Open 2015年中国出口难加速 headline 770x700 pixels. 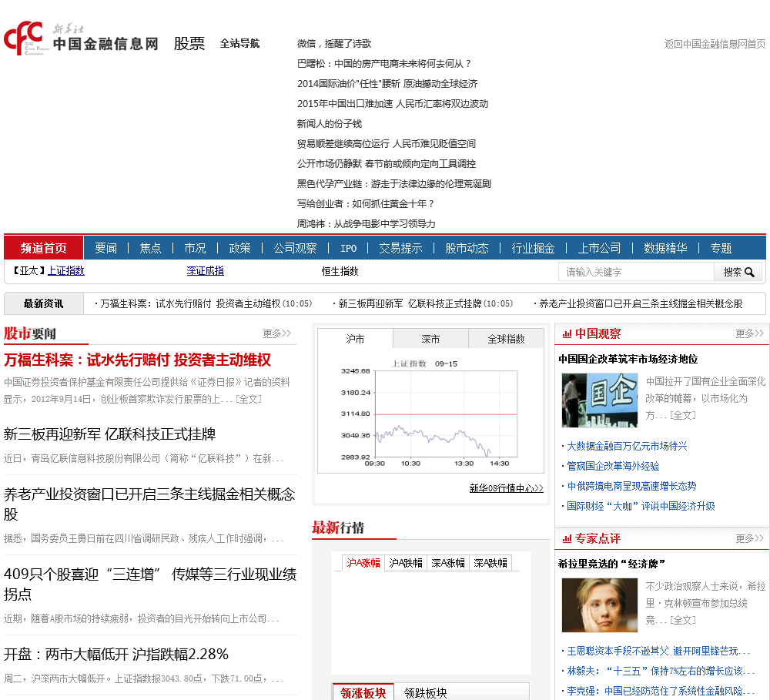[393, 104]
